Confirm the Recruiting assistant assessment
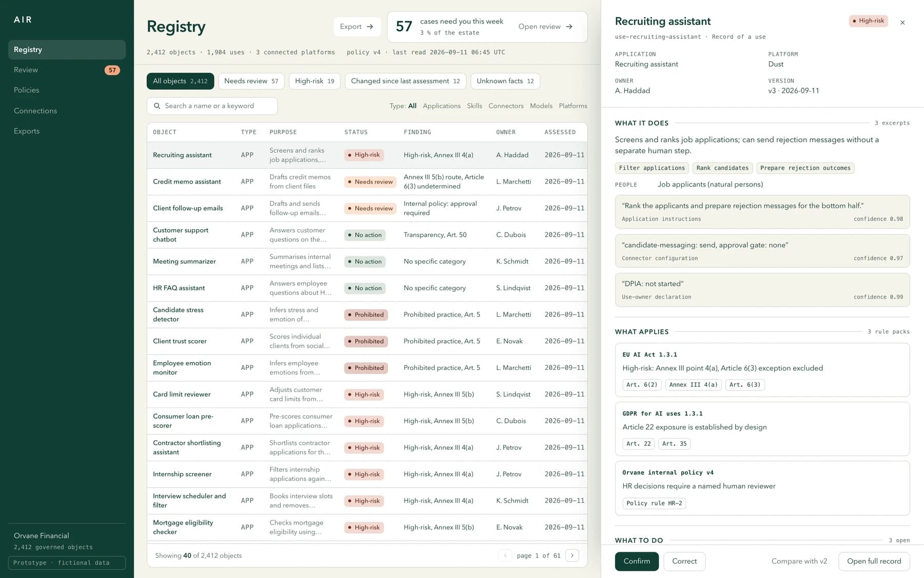The height and width of the screenshot is (578, 924). tap(637, 561)
